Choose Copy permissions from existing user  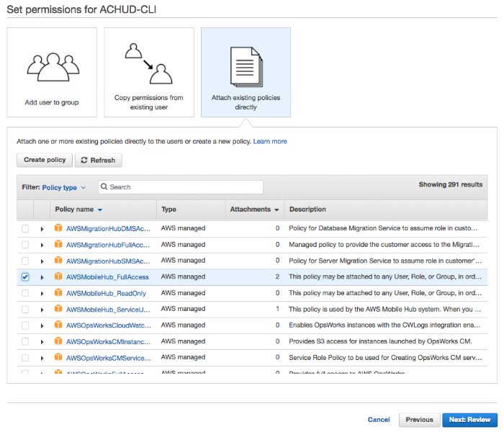[x=149, y=72]
